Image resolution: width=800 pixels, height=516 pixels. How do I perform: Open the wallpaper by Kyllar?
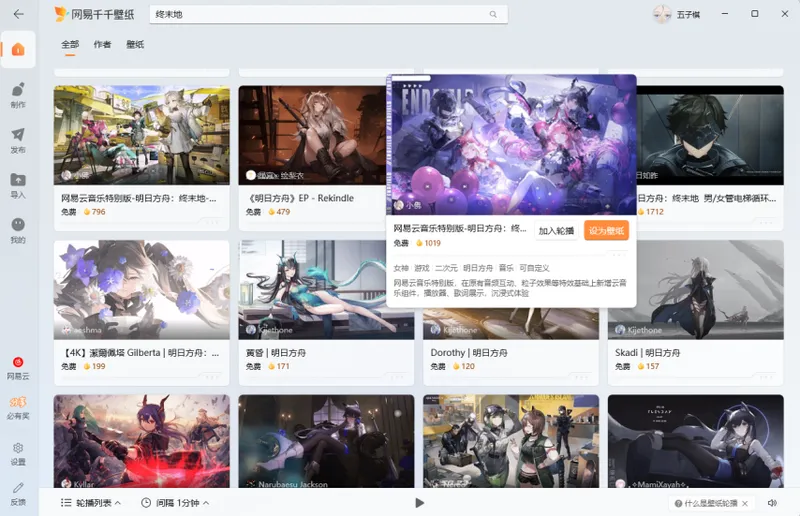pyautogui.click(x=142, y=441)
